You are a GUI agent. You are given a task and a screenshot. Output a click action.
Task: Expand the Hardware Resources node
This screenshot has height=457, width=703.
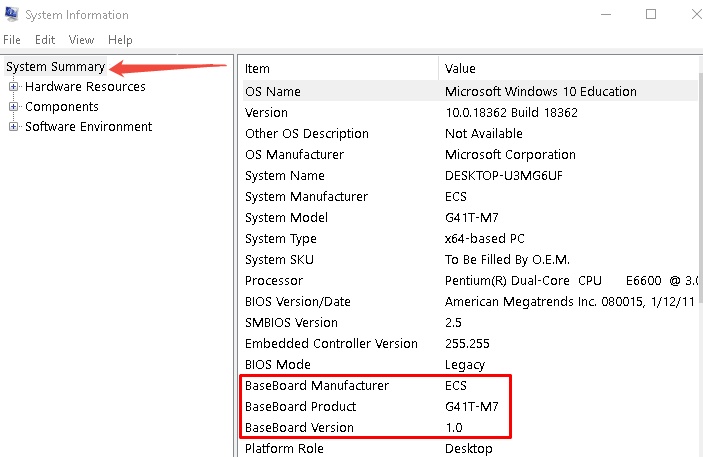pos(13,87)
